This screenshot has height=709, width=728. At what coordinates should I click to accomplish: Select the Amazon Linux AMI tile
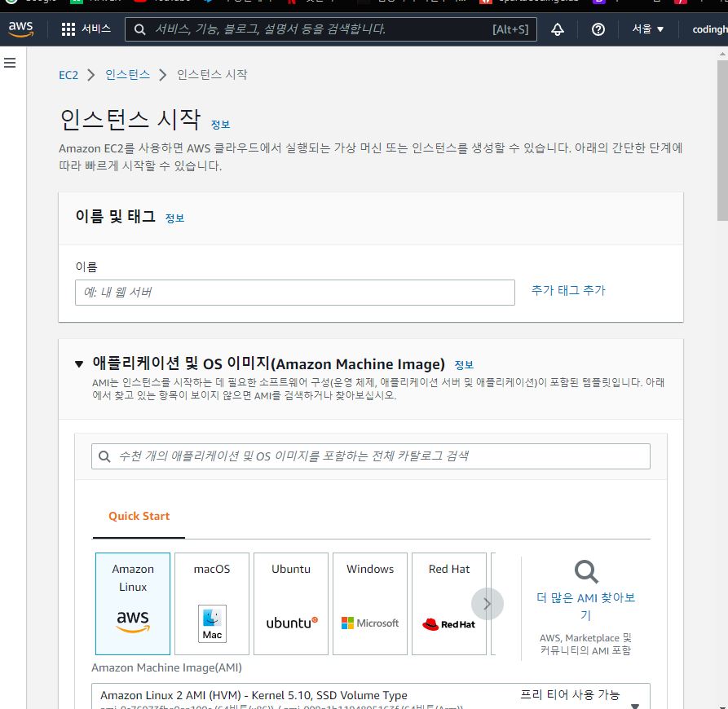point(133,603)
